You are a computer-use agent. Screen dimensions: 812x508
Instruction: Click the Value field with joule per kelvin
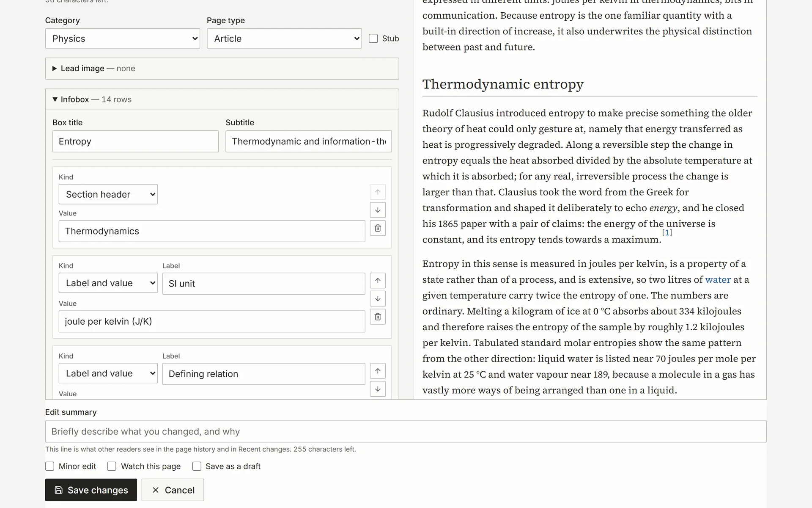click(212, 321)
